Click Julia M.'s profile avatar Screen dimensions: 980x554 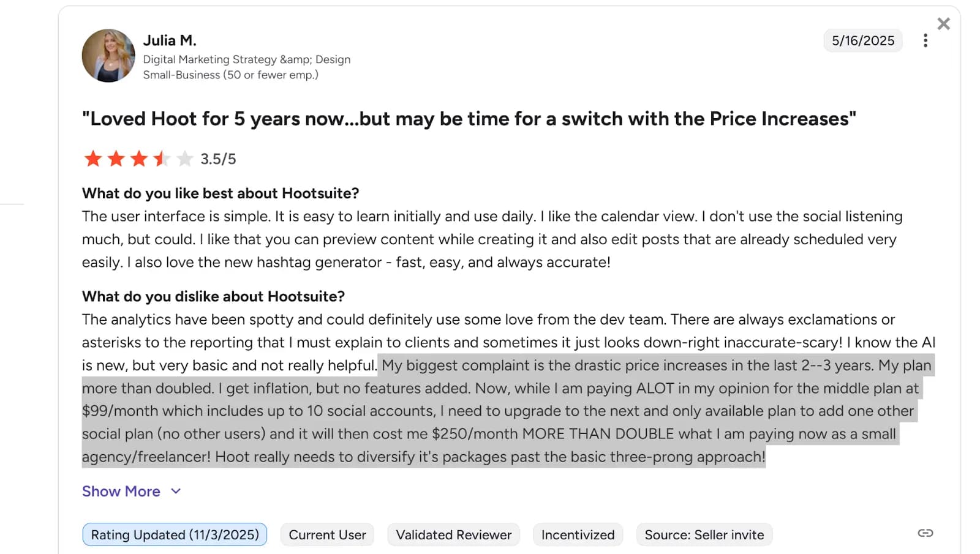(108, 55)
